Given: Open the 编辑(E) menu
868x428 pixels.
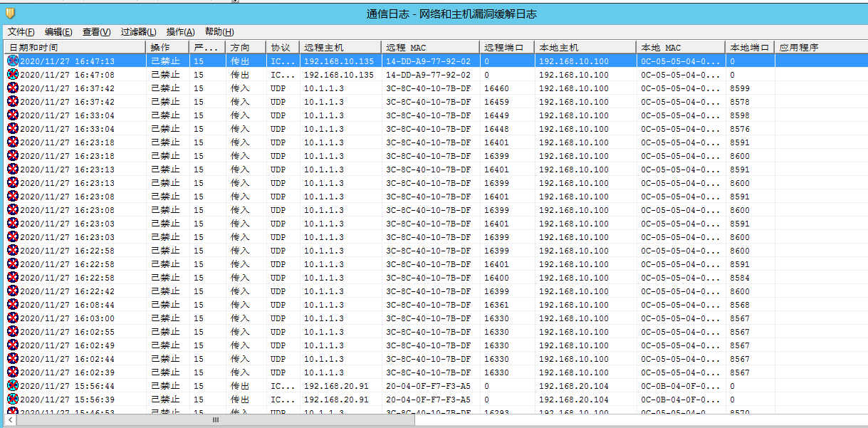Looking at the screenshot, I should point(58,32).
